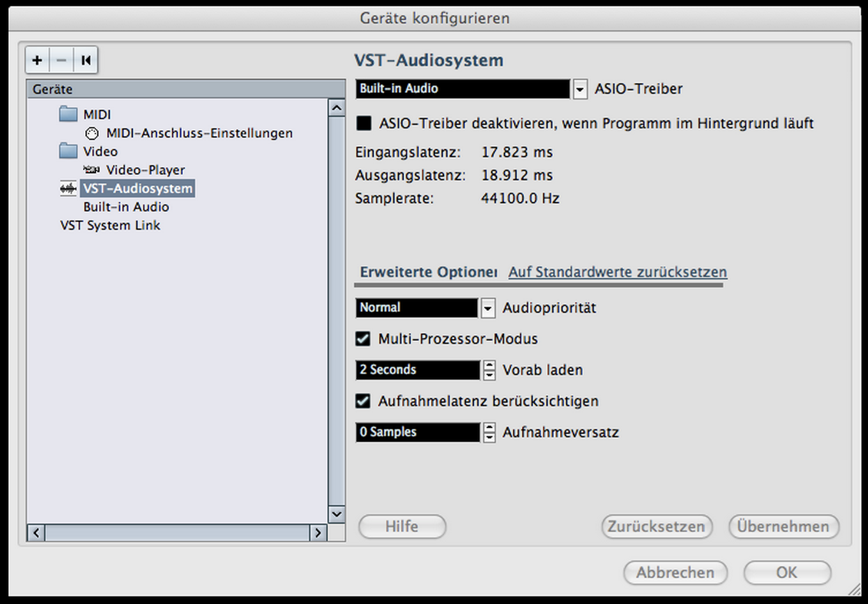The width and height of the screenshot is (868, 604).
Task: Disable the Multi-Prozessor-Modus checkbox
Action: pos(363,338)
